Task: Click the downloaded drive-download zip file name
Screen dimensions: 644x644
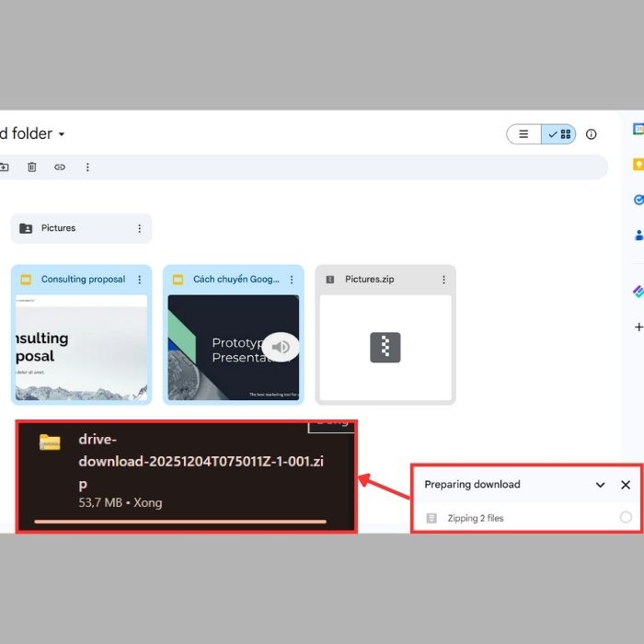Action: pos(201,462)
